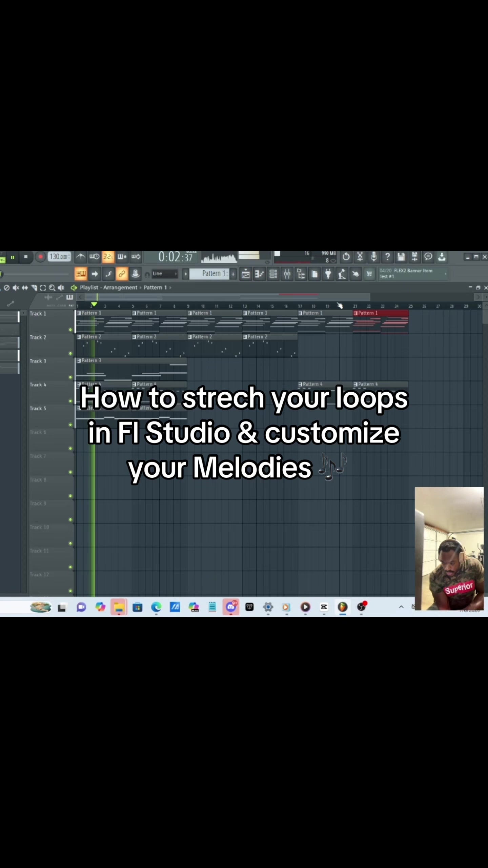Select the playlist slip horizontal arrows tool
Viewport: 488px width, 868px height.
pyautogui.click(x=25, y=288)
